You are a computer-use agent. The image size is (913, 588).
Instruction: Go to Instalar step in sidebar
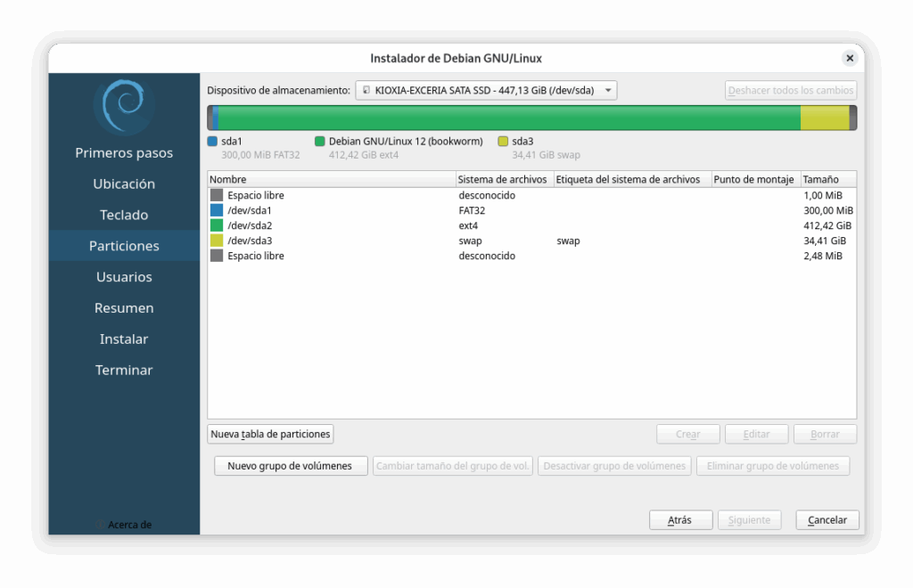[124, 339]
